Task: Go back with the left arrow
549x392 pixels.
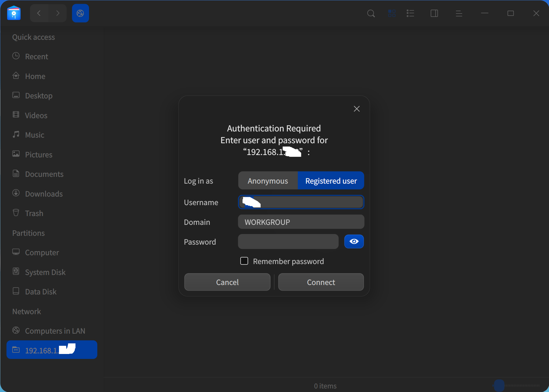Action: [39, 13]
